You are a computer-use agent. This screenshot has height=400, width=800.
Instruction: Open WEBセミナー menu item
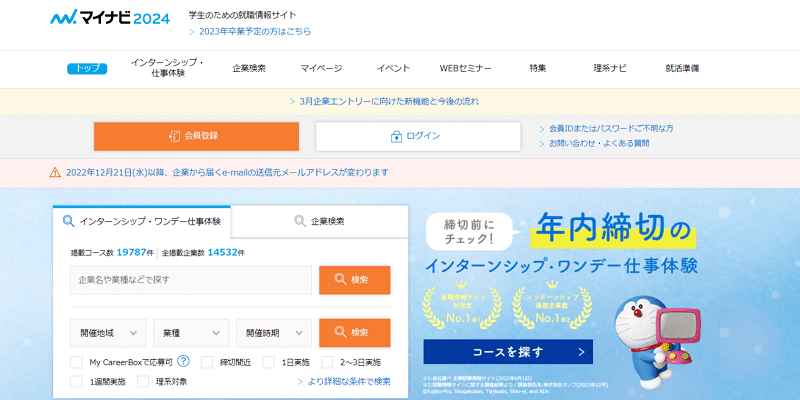point(465,68)
